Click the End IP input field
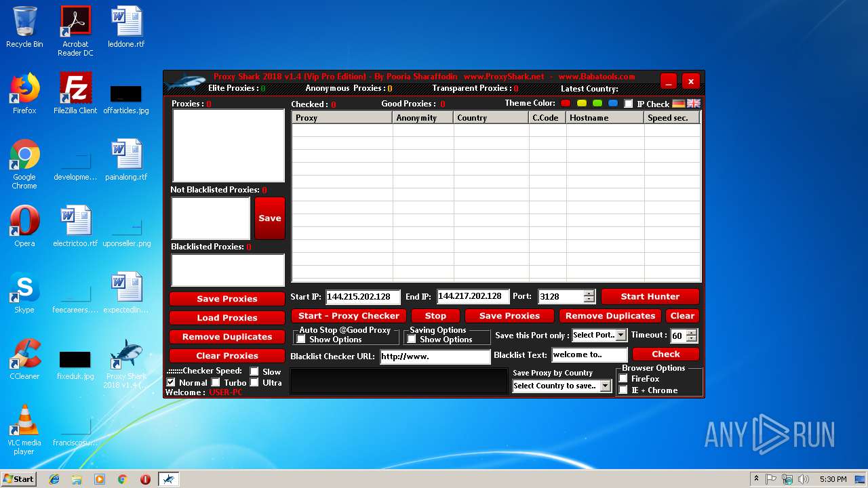This screenshot has height=488, width=868. (473, 296)
